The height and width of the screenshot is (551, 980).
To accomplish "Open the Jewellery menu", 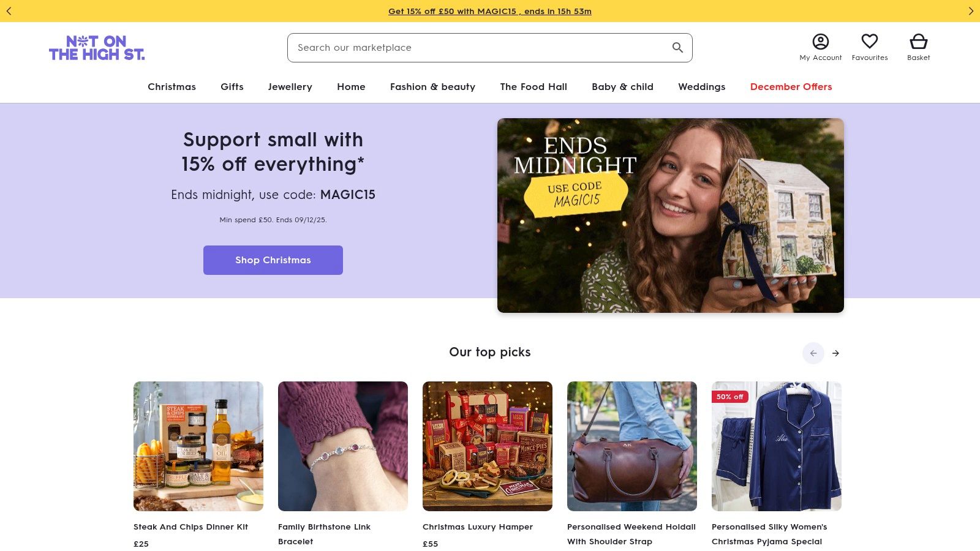I will [290, 87].
